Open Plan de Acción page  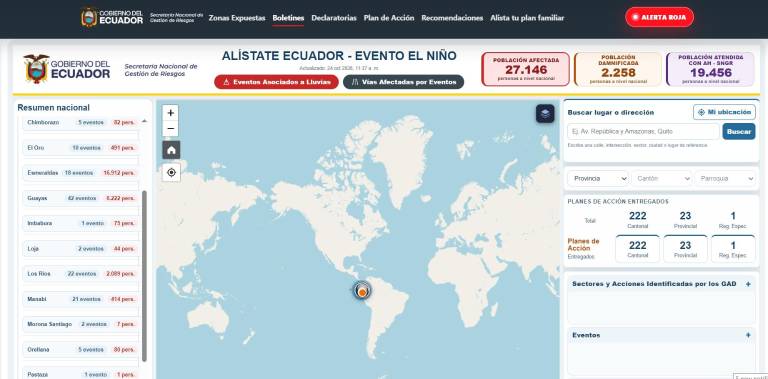pyautogui.click(x=389, y=18)
